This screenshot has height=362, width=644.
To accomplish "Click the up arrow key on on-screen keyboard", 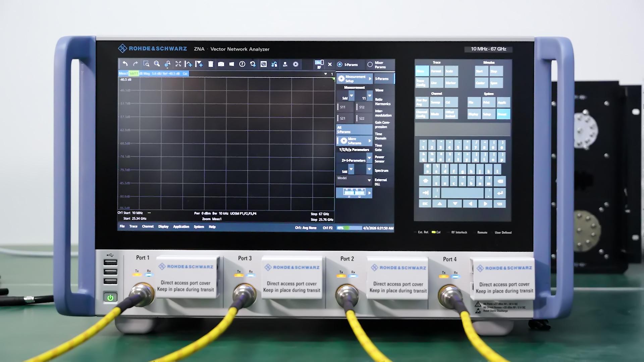I will tap(440, 204).
